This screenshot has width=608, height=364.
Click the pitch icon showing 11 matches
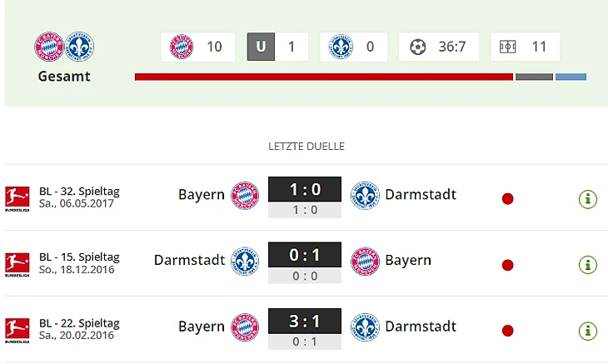[x=507, y=47]
